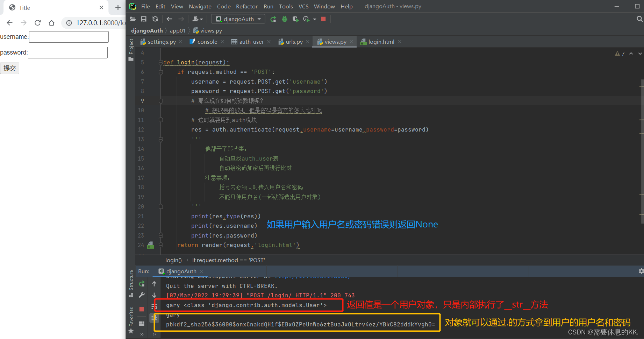
Task: Reload the browser page
Action: click(x=38, y=23)
